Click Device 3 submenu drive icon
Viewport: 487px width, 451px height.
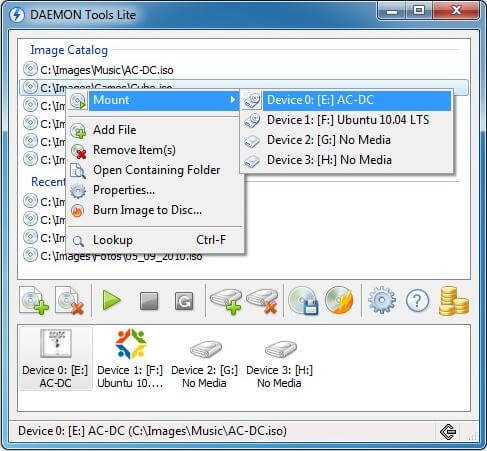[x=252, y=161]
